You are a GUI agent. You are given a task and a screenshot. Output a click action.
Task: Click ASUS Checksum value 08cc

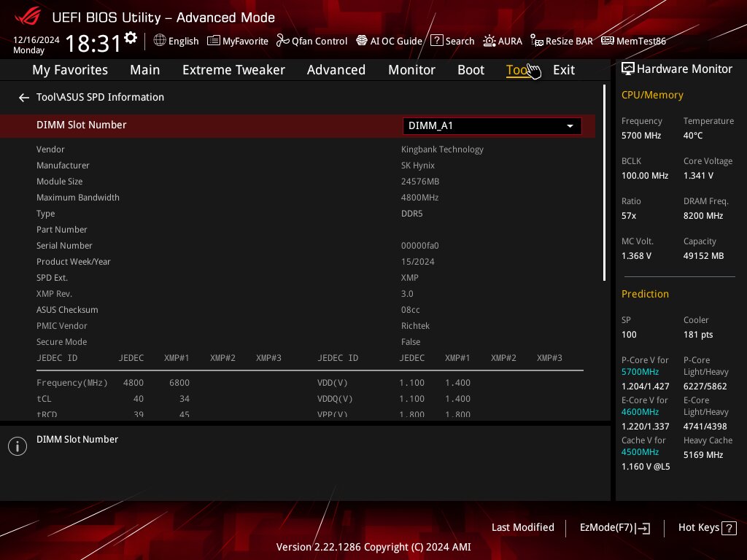click(x=410, y=310)
